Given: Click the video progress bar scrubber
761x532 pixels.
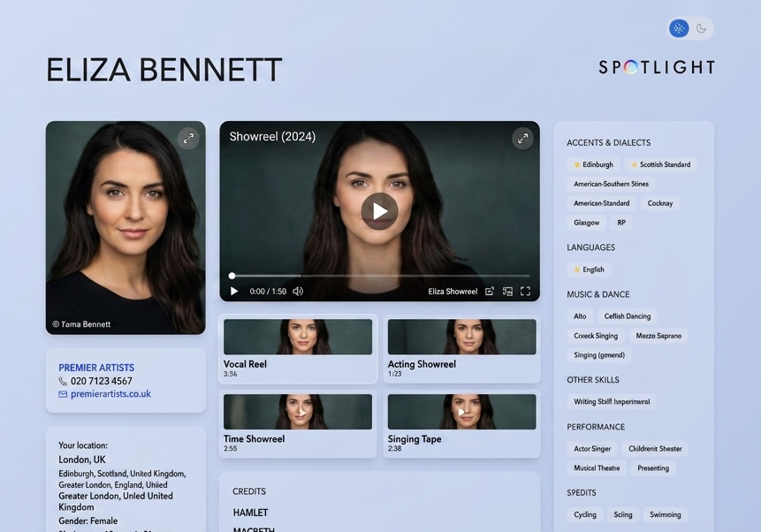Looking at the screenshot, I should tap(232, 276).
